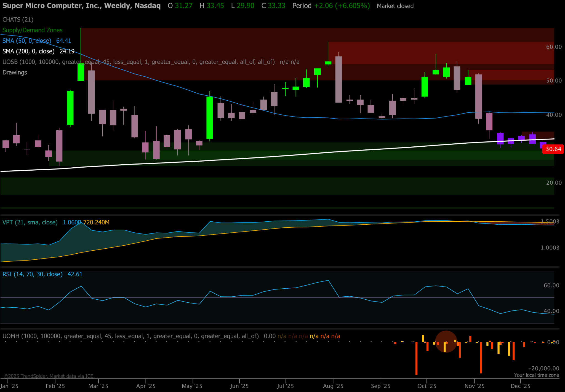Click the RSI value 42.61

pos(75,274)
